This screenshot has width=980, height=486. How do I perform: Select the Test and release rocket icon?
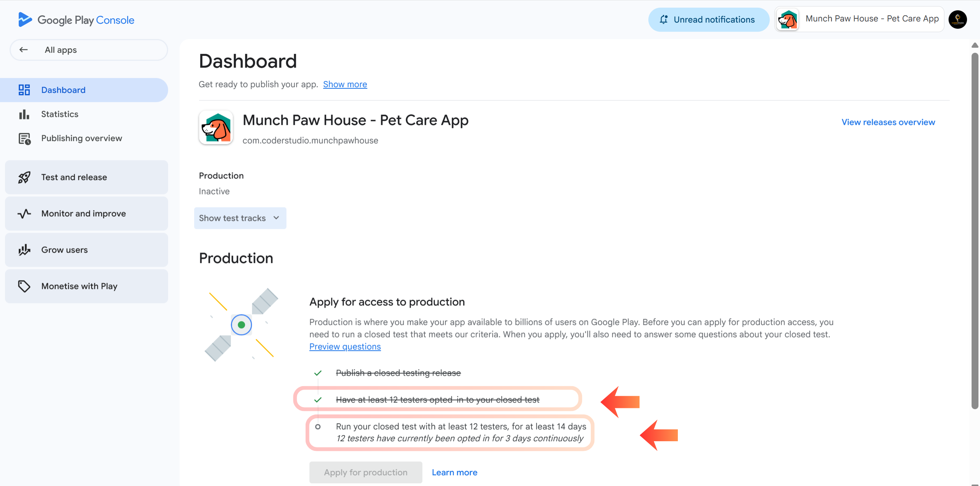[x=24, y=177]
